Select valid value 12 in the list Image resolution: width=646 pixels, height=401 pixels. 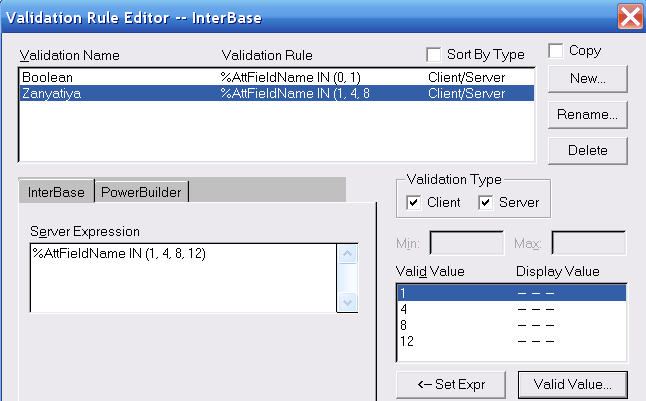point(512,341)
